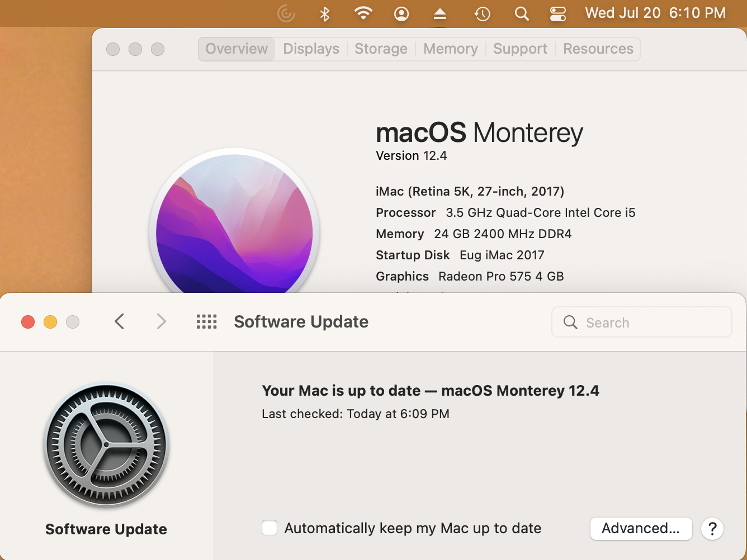Open Control Center from menu bar
The image size is (747, 560).
tap(558, 13)
